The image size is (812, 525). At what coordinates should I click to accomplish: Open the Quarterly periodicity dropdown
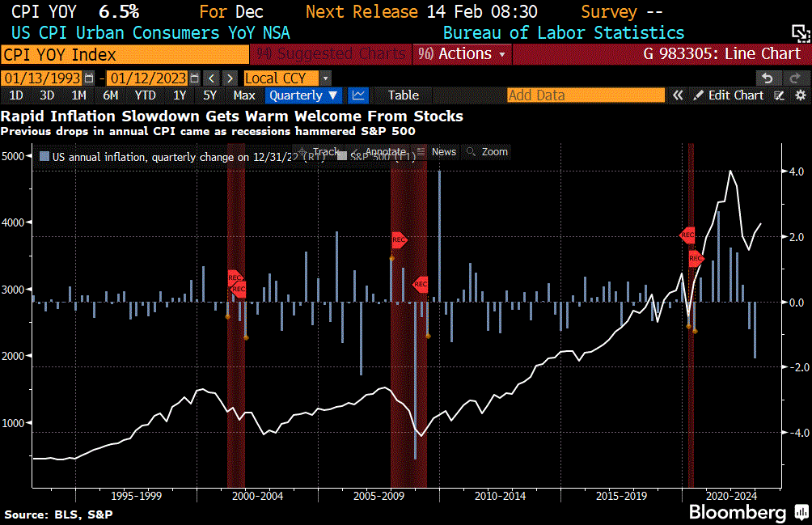tap(303, 95)
